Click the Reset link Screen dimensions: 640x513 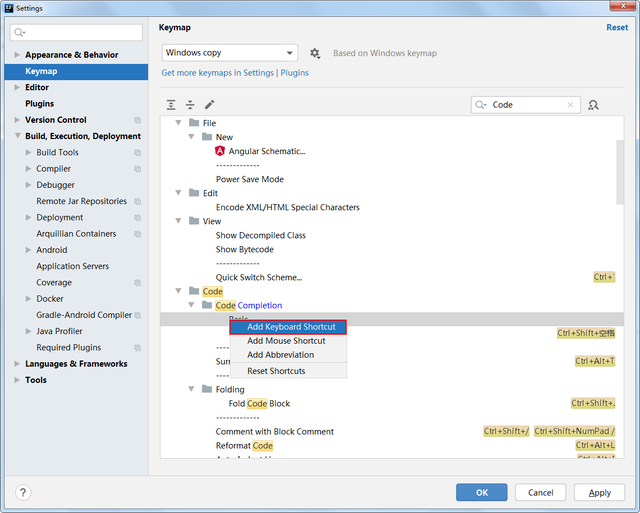pyautogui.click(x=617, y=27)
